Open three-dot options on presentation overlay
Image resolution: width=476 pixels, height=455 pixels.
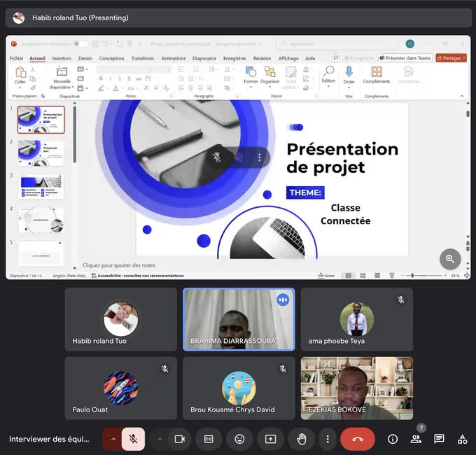259,157
